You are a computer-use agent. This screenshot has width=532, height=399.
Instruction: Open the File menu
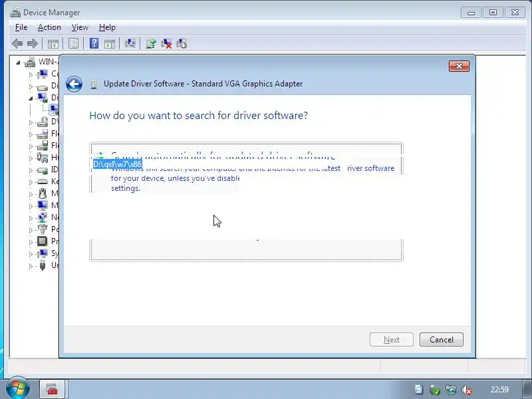coord(21,27)
